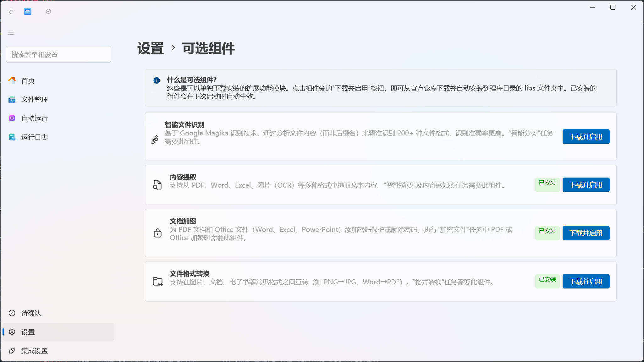644x362 pixels.
Task: Click the 文档加密 title text
Action: coord(183,221)
